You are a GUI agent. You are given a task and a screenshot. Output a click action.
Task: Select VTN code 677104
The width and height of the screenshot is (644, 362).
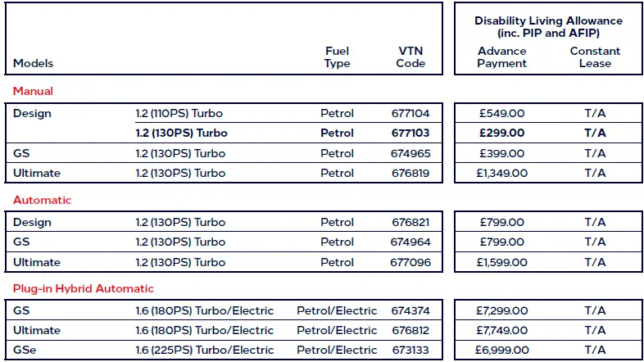coord(410,113)
